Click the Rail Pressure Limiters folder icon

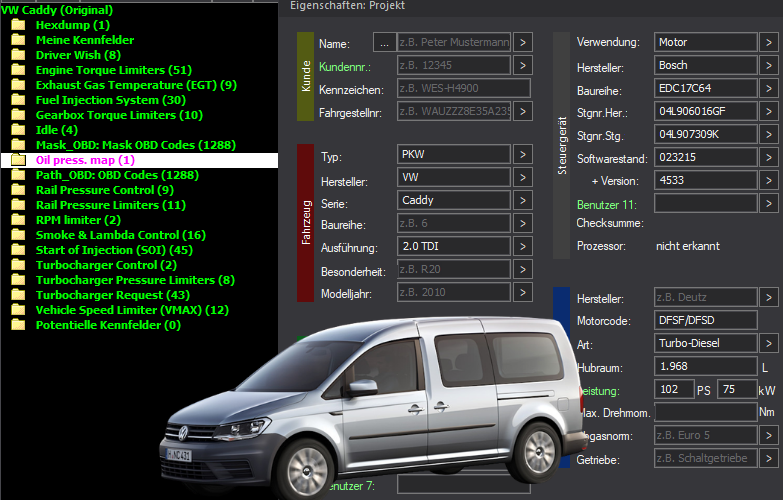click(18, 205)
